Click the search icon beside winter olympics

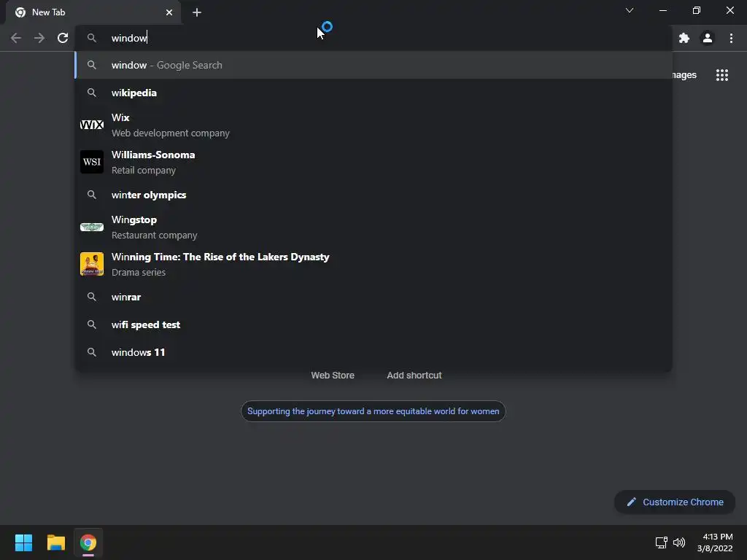(91, 195)
